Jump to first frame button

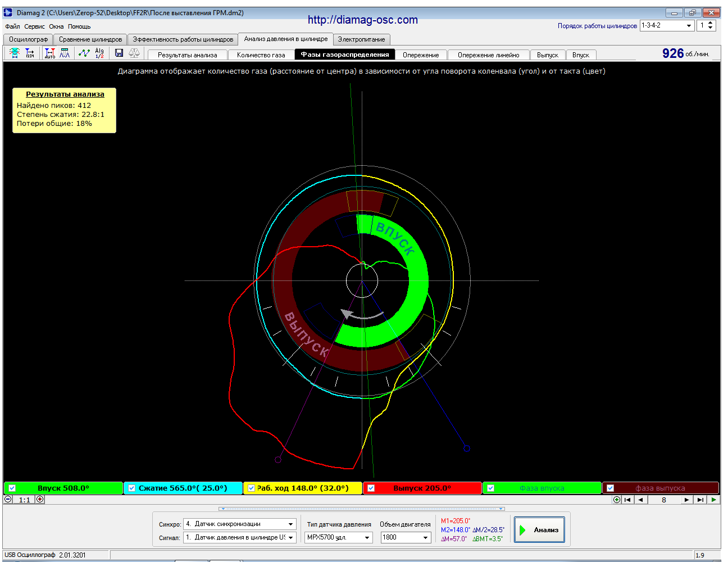click(x=628, y=500)
